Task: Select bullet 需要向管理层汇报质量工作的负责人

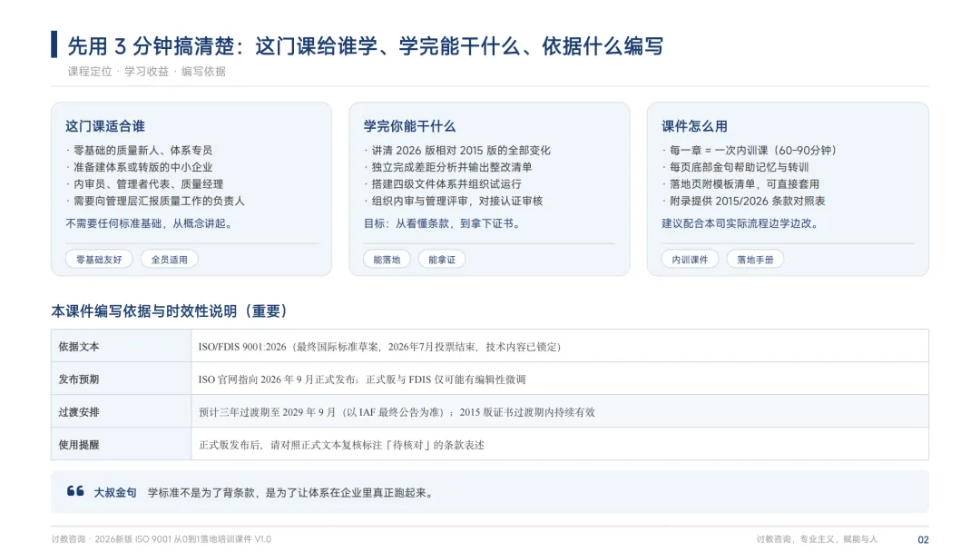Action: pyautogui.click(x=156, y=202)
